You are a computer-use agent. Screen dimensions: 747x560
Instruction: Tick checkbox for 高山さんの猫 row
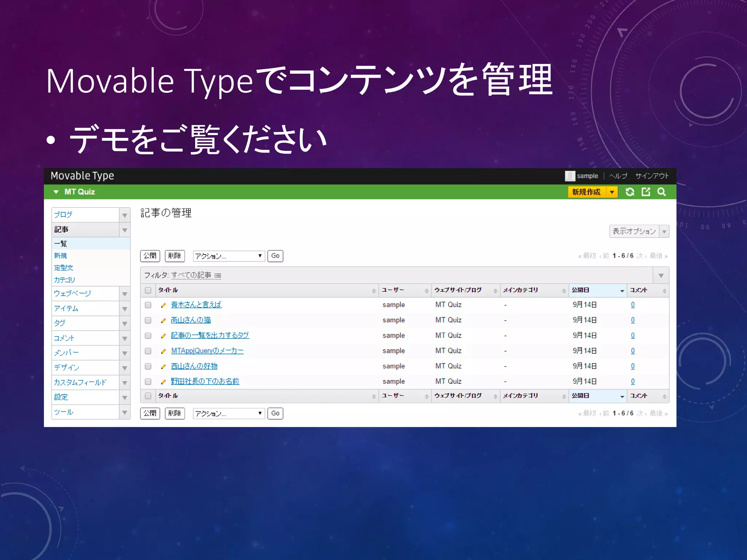tap(148, 320)
